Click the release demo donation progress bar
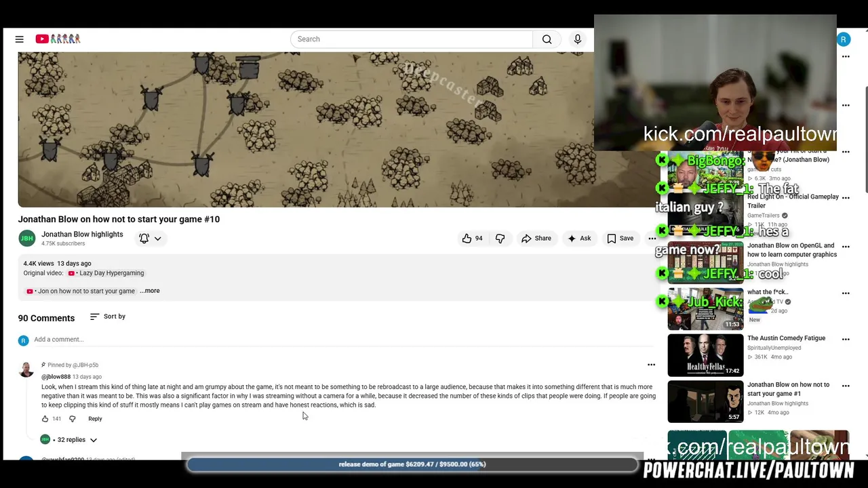This screenshot has height=488, width=868. click(x=412, y=464)
